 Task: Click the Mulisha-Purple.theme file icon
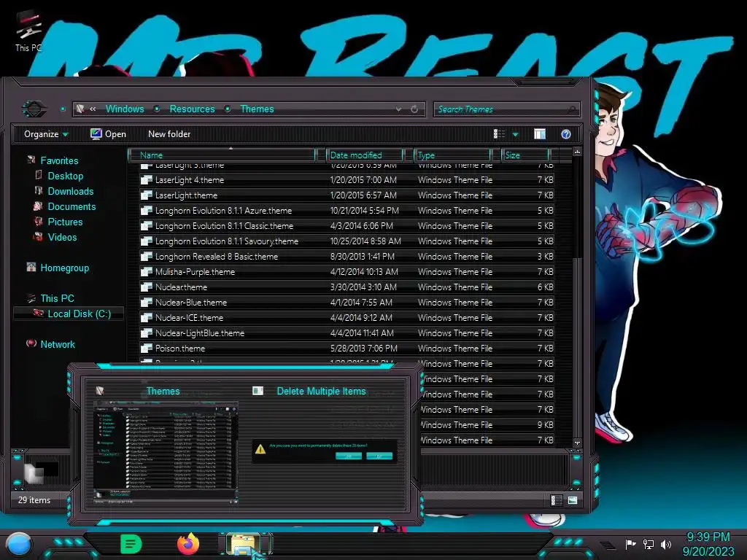(x=146, y=272)
